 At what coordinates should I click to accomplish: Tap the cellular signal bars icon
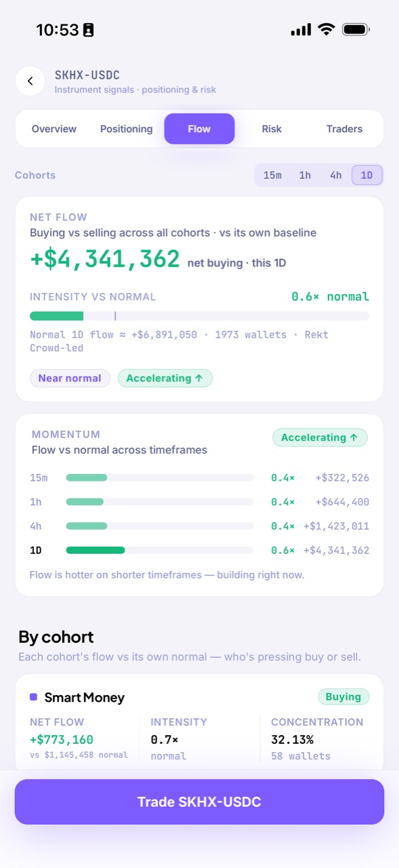point(301,29)
